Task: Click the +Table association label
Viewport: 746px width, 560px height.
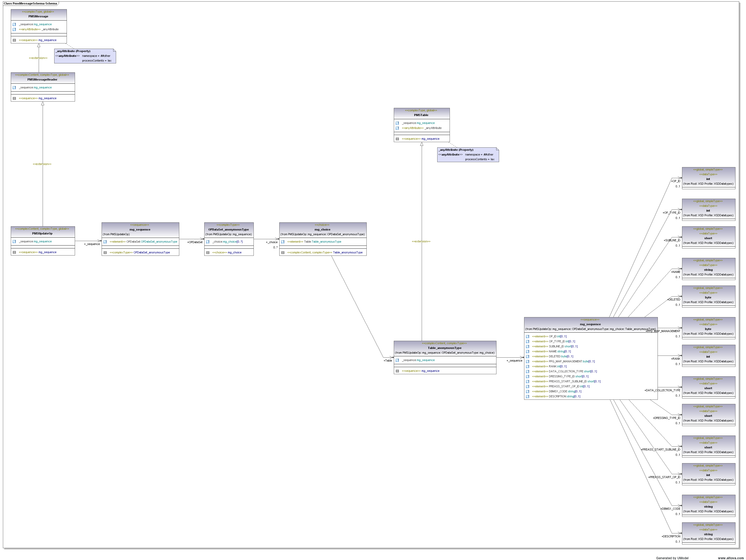Action: [388, 361]
